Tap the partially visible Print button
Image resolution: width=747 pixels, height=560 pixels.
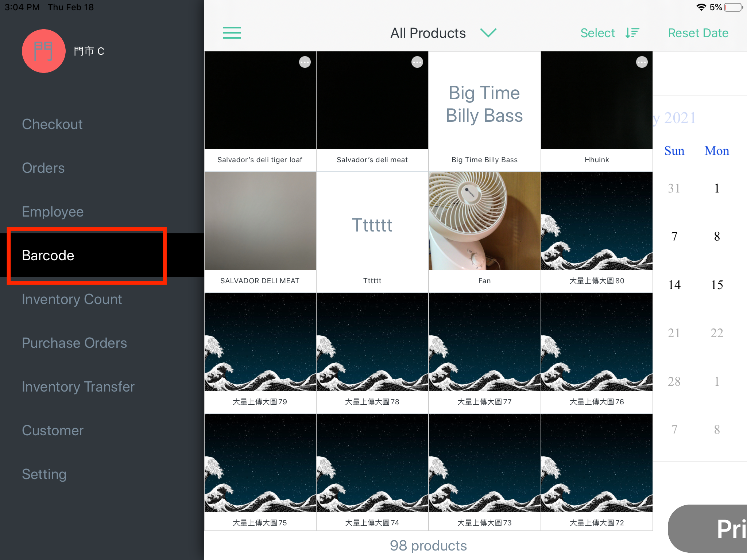coord(708,529)
